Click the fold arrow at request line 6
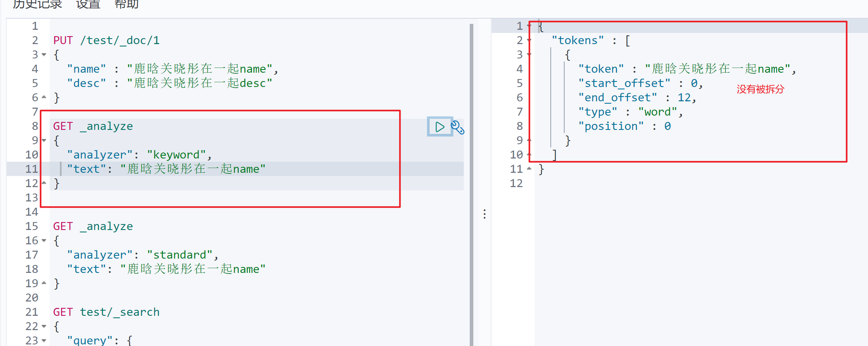The height and width of the screenshot is (346, 868). 44,97
